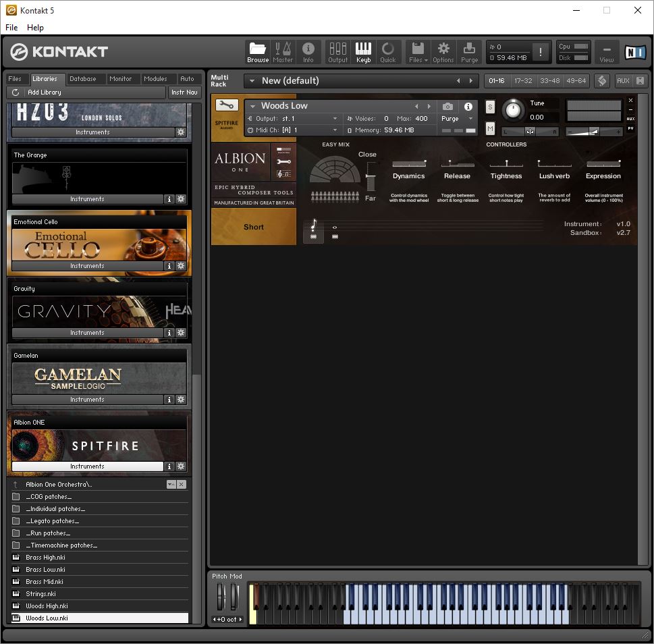The width and height of the screenshot is (654, 644).
Task: Open the File menu
Action: [x=11, y=28]
